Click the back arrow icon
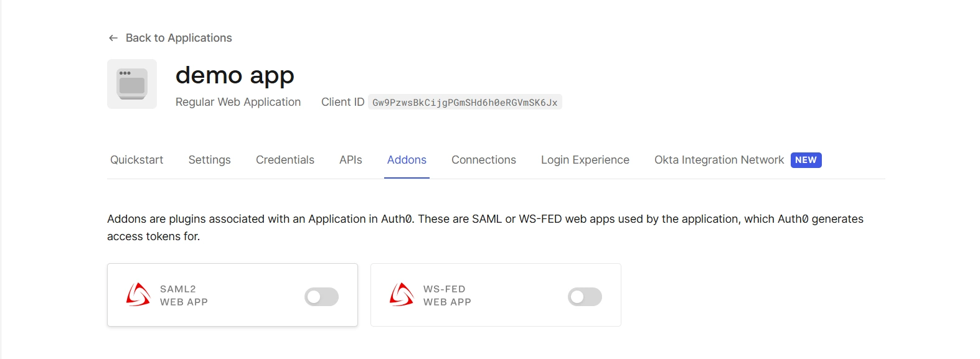 coord(113,38)
